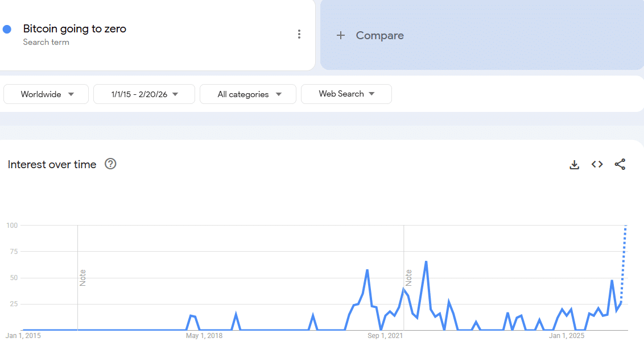Download the interest over time CSV
Screen dimensions: 644x346
(x=575, y=165)
